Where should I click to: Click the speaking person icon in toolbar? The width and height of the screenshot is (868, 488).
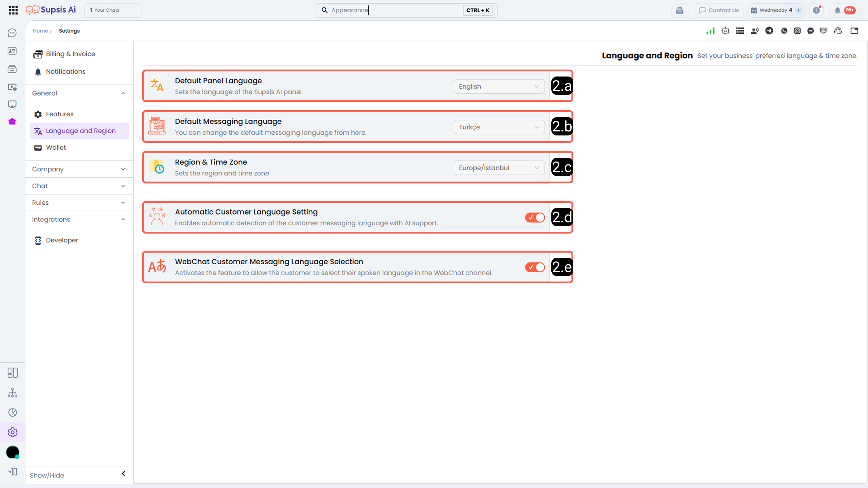(x=755, y=31)
